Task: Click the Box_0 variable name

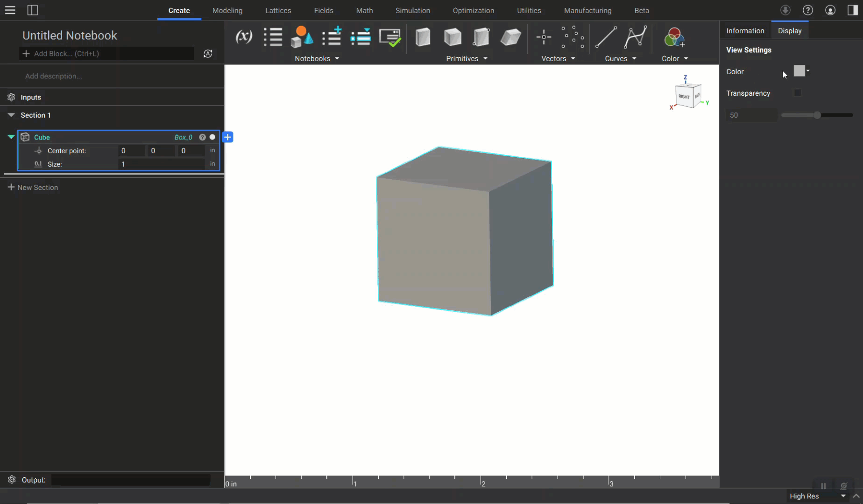Action: [x=184, y=137]
